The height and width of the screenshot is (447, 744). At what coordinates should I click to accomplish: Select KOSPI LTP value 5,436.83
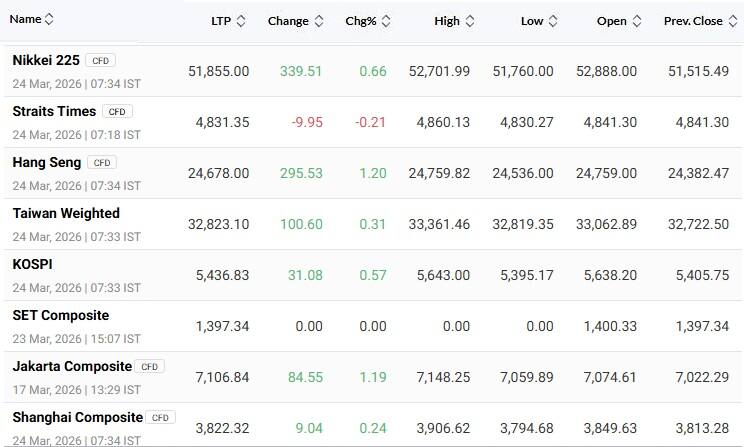[223, 275]
